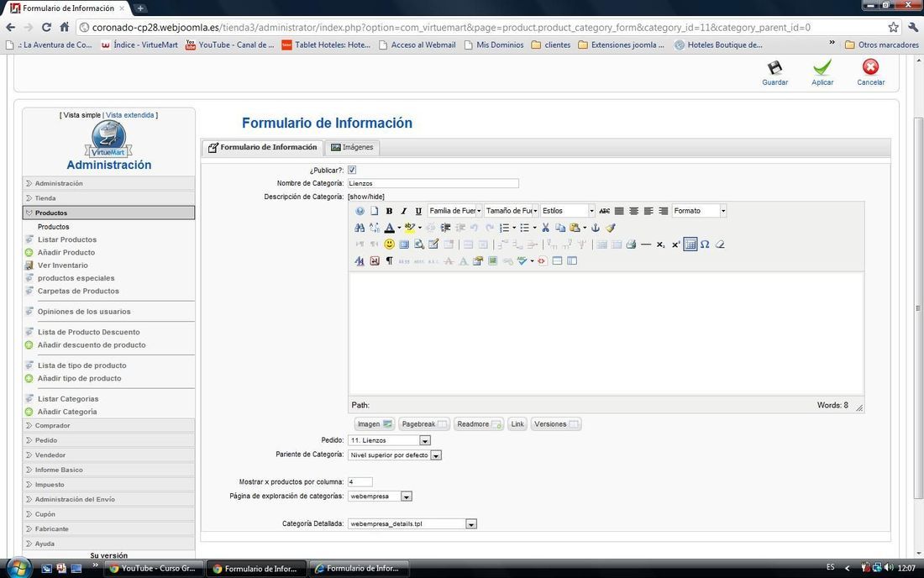This screenshot has height=578, width=924.
Task: Click the Mostrar x productos por columna field
Action: click(x=360, y=482)
